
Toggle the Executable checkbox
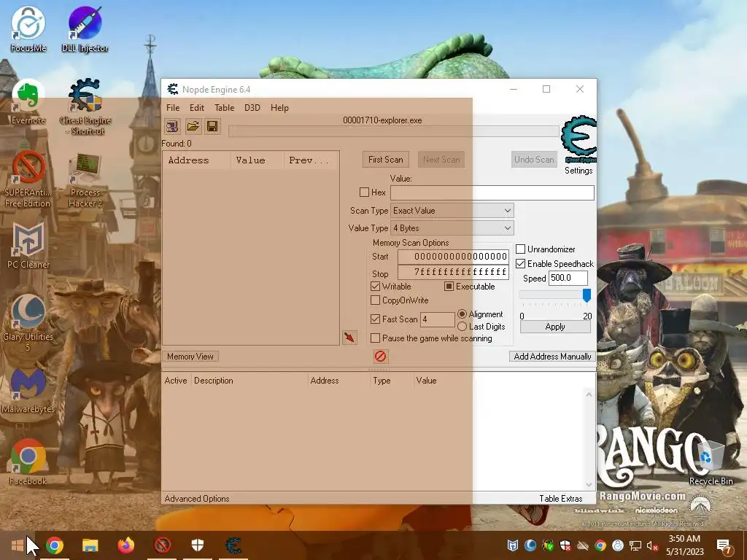449,286
